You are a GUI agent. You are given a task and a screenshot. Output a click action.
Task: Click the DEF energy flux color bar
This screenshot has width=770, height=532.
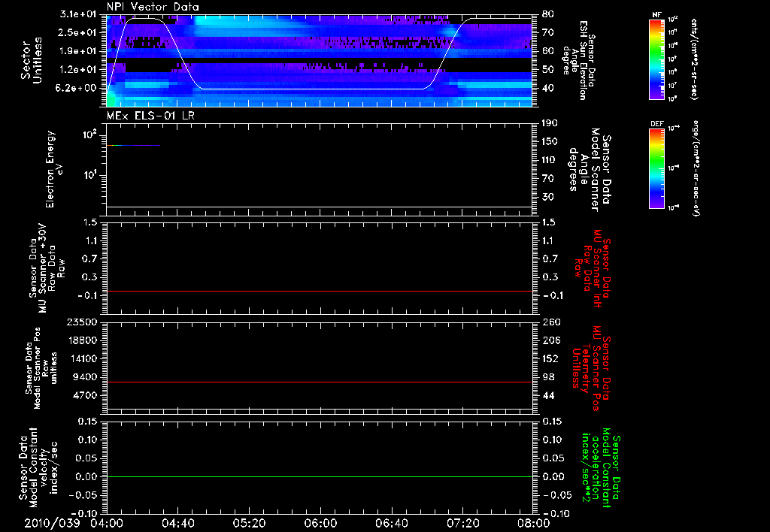(657, 169)
